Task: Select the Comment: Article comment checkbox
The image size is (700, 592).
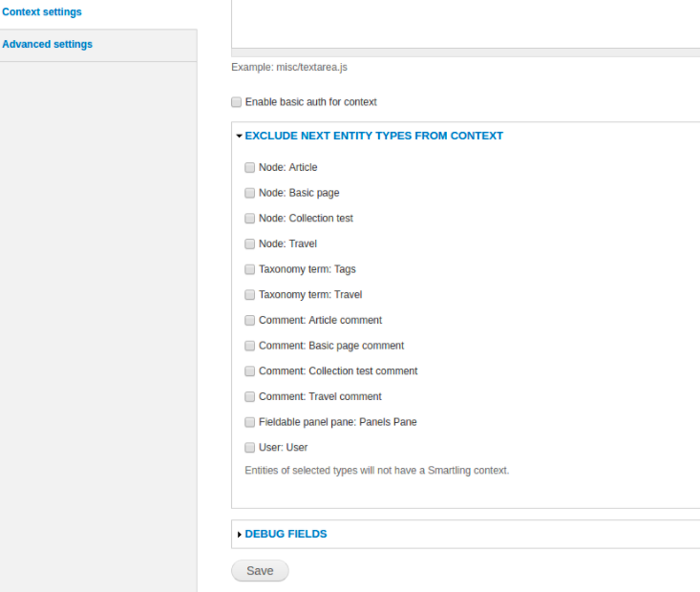Action: pyautogui.click(x=249, y=320)
